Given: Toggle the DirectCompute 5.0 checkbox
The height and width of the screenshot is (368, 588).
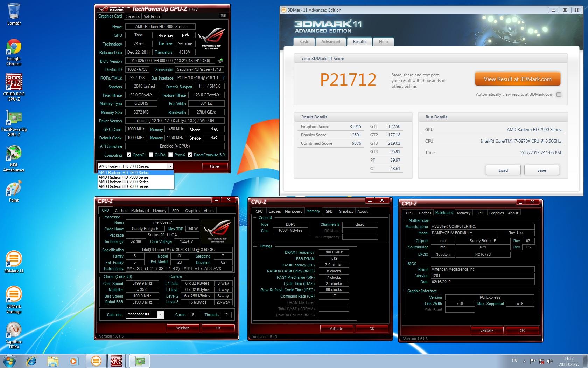Looking at the screenshot, I should coord(190,155).
